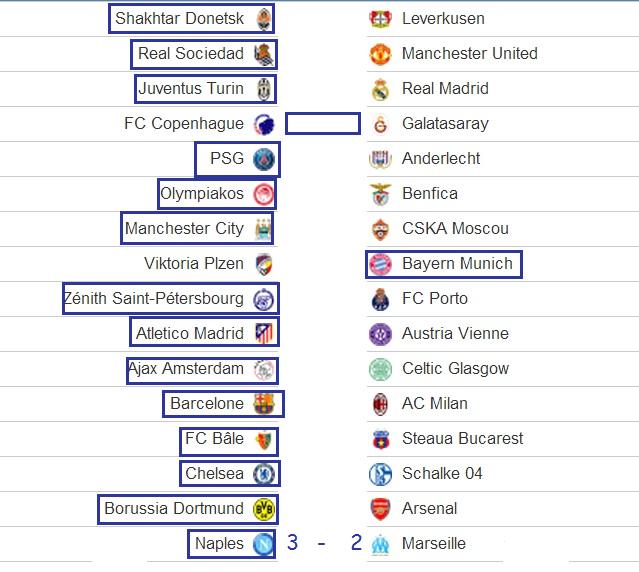Click the Benfica eagle crest
Image resolution: width=639 pixels, height=572 pixels.
coord(380,194)
